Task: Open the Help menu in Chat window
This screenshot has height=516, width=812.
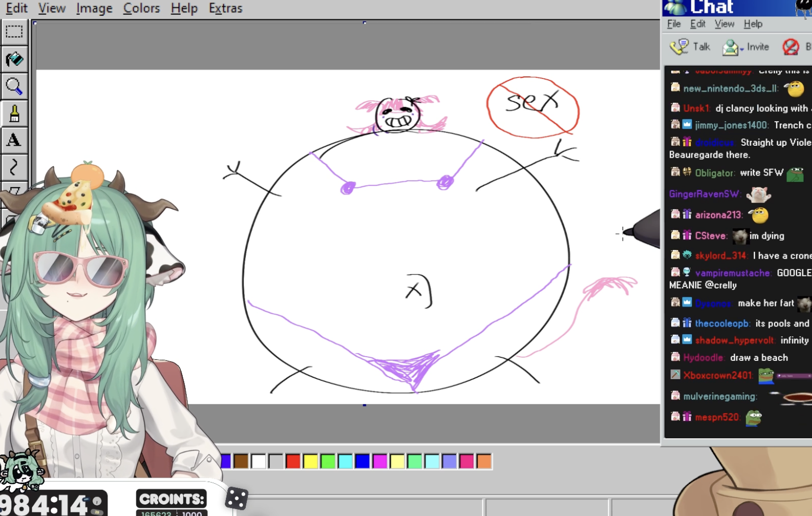Action: (x=753, y=24)
